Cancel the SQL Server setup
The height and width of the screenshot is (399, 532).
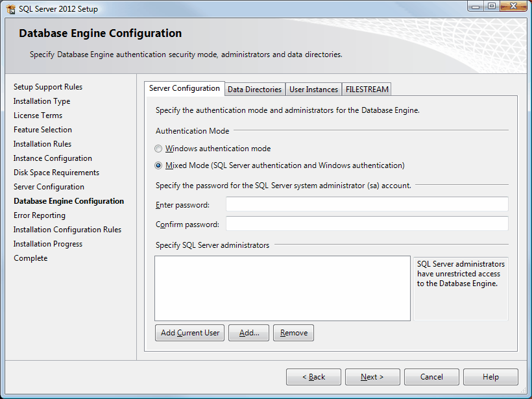[x=431, y=377]
